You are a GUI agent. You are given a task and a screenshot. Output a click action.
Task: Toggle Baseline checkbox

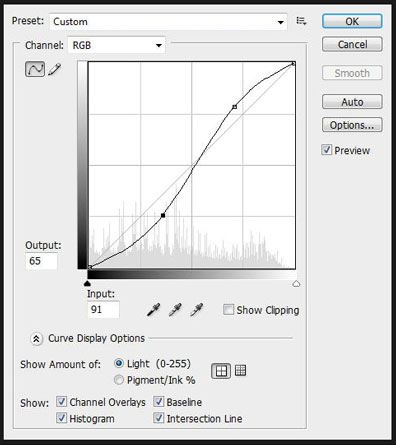click(159, 402)
